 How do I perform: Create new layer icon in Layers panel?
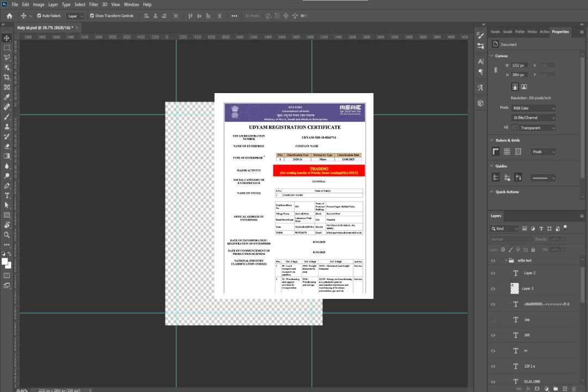tap(565, 389)
